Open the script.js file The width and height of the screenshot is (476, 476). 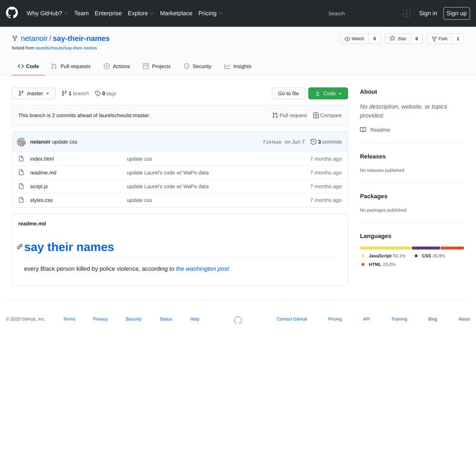pos(39,187)
